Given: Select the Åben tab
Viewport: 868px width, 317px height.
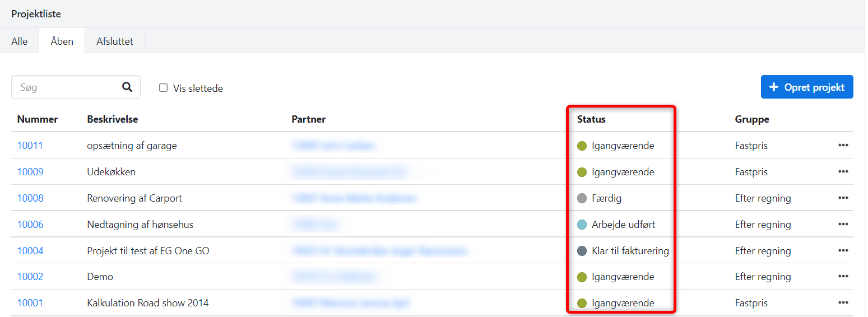Looking at the screenshot, I should [62, 41].
